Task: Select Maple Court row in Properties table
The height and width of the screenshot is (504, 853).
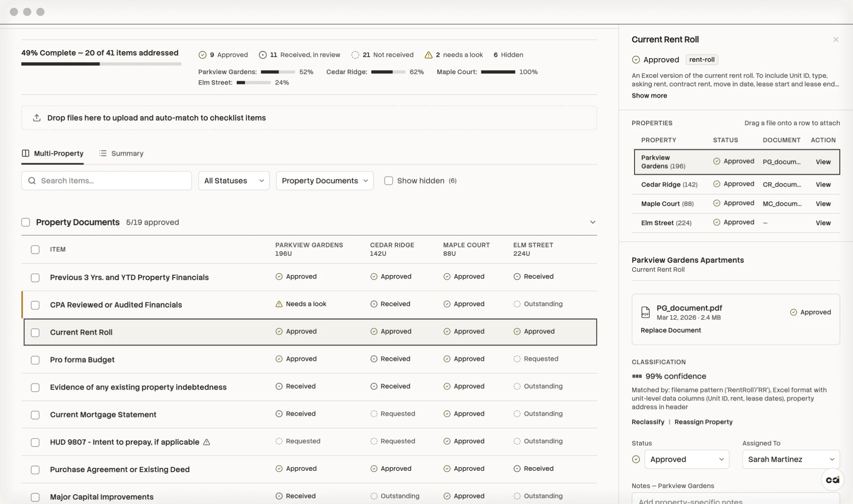Action: point(736,204)
